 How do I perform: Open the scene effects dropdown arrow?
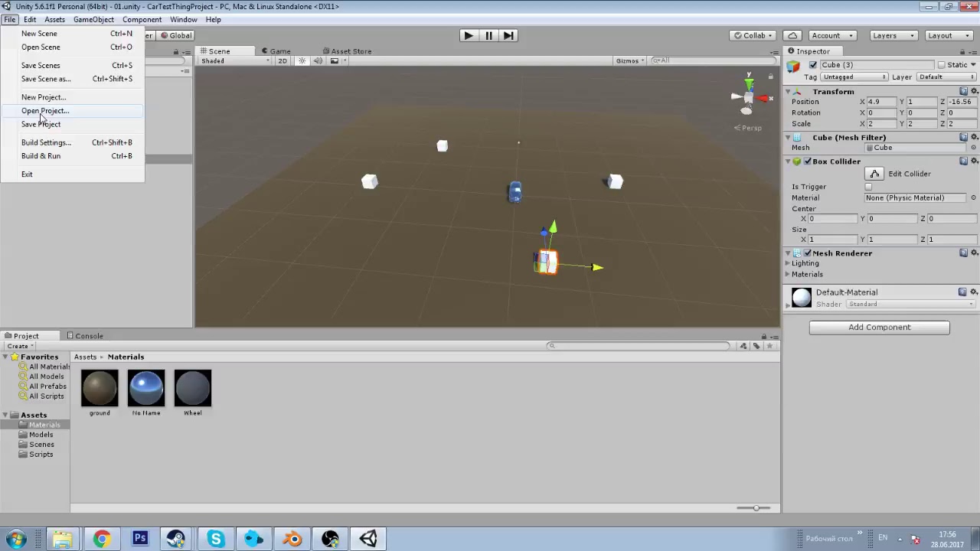pyautogui.click(x=345, y=60)
